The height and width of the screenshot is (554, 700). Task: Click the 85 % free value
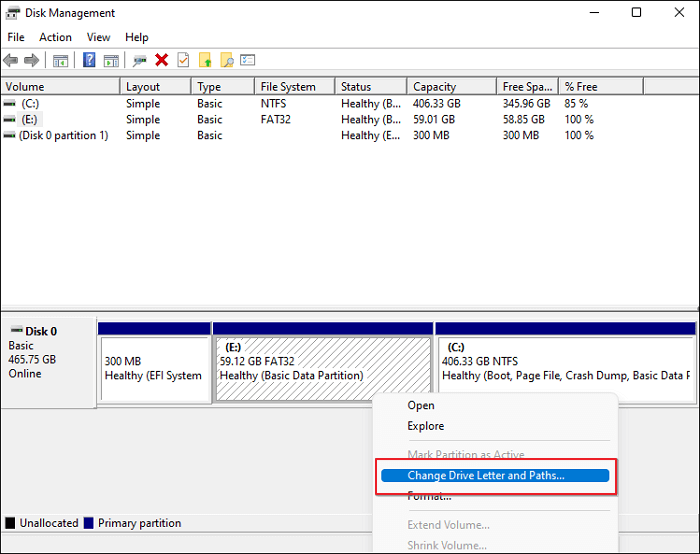click(x=576, y=104)
